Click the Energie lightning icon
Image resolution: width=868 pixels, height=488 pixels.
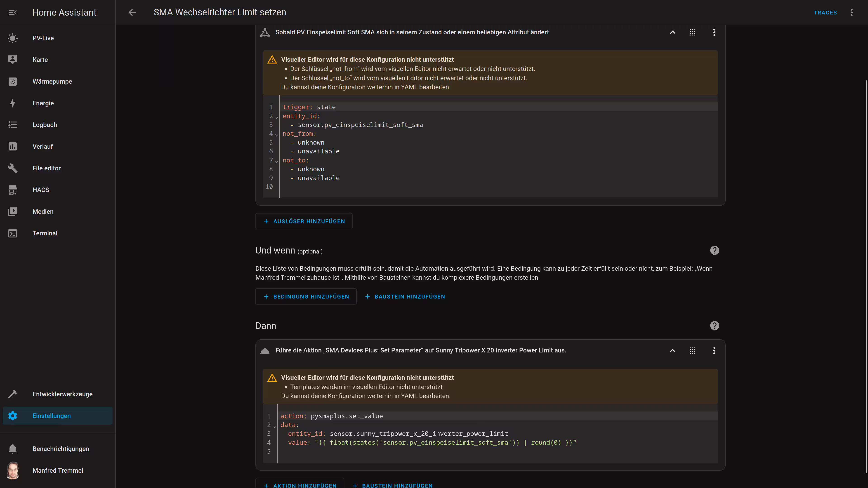pos(12,103)
